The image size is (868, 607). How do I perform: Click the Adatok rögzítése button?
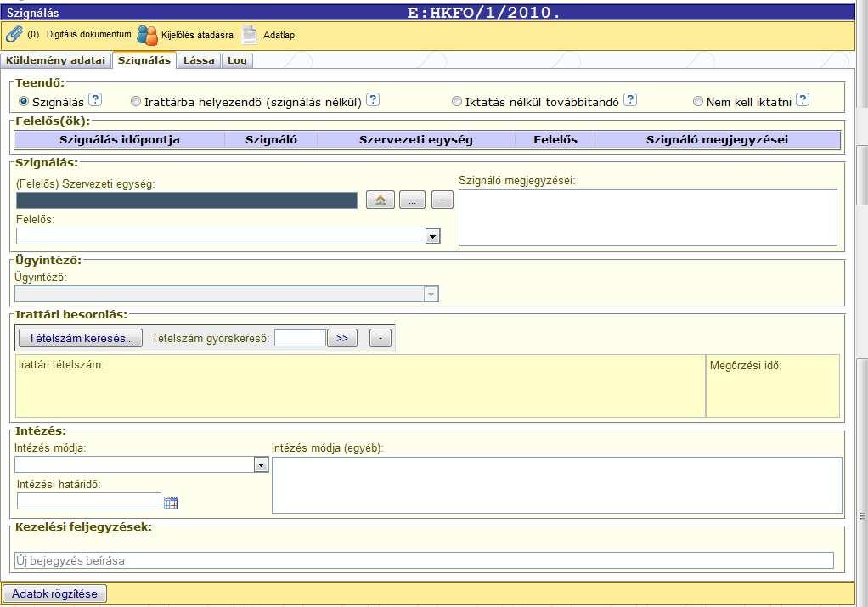point(55,593)
